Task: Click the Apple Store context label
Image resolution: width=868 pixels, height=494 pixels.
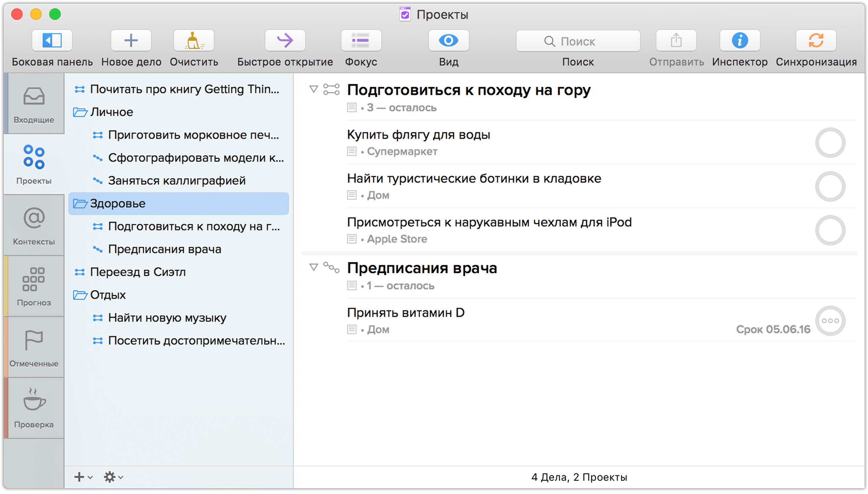Action: click(397, 239)
